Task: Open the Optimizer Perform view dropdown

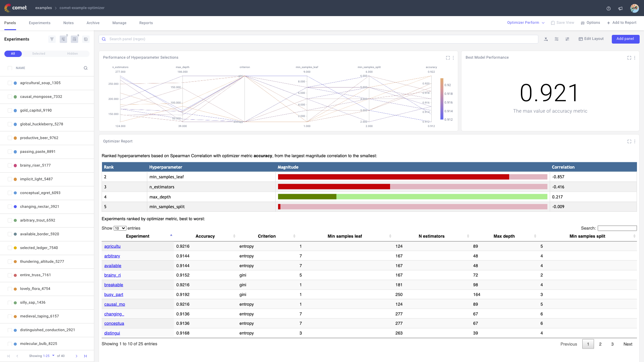Action: coord(526,22)
